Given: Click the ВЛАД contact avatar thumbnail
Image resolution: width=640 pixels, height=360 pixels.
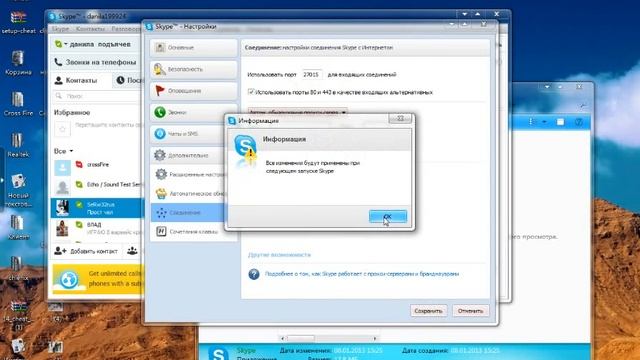Looking at the screenshot, I should [62, 228].
